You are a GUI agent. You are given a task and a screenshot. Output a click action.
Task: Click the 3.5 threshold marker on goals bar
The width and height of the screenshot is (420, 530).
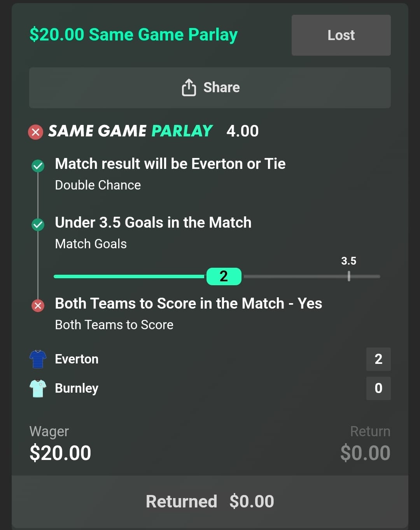(x=349, y=276)
